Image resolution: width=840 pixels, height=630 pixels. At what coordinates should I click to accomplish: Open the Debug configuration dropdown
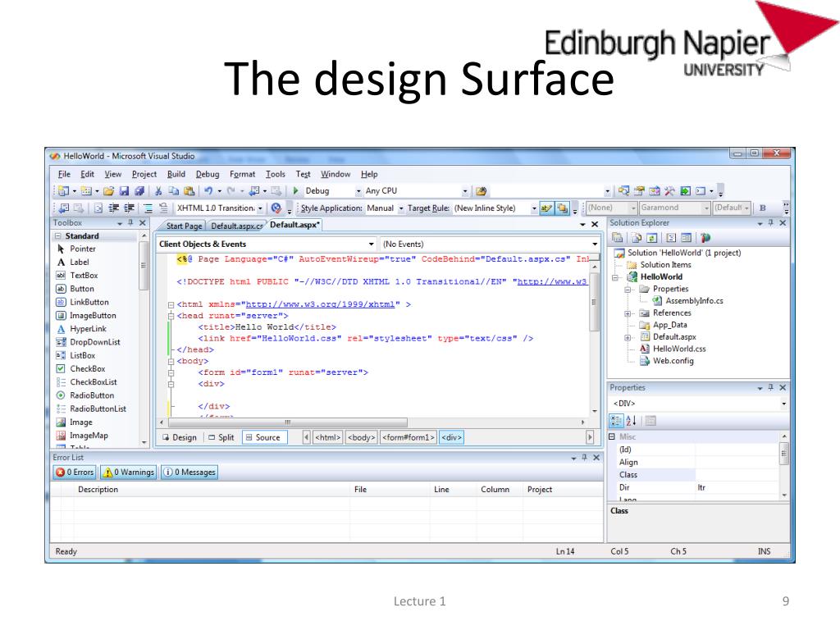click(359, 191)
